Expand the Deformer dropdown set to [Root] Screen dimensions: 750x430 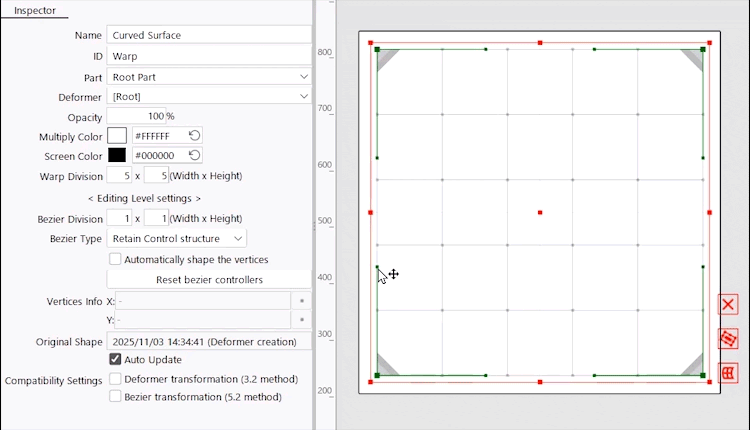(209, 96)
